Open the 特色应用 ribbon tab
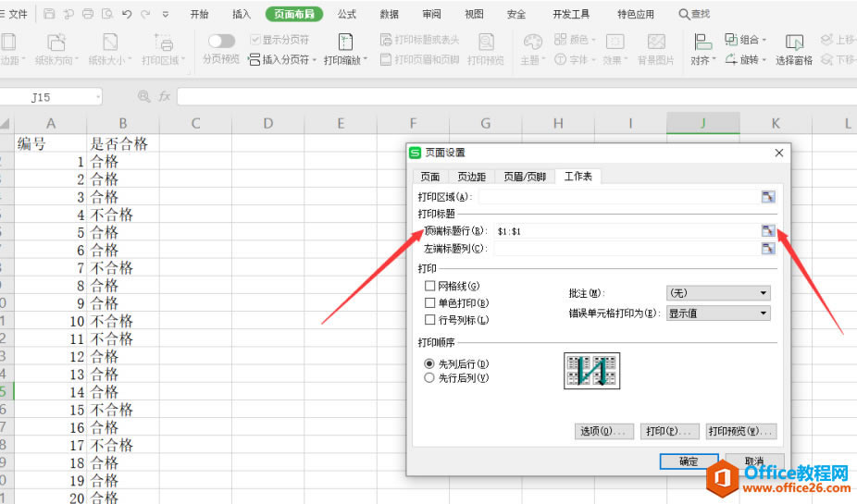857x504 pixels. click(x=635, y=14)
